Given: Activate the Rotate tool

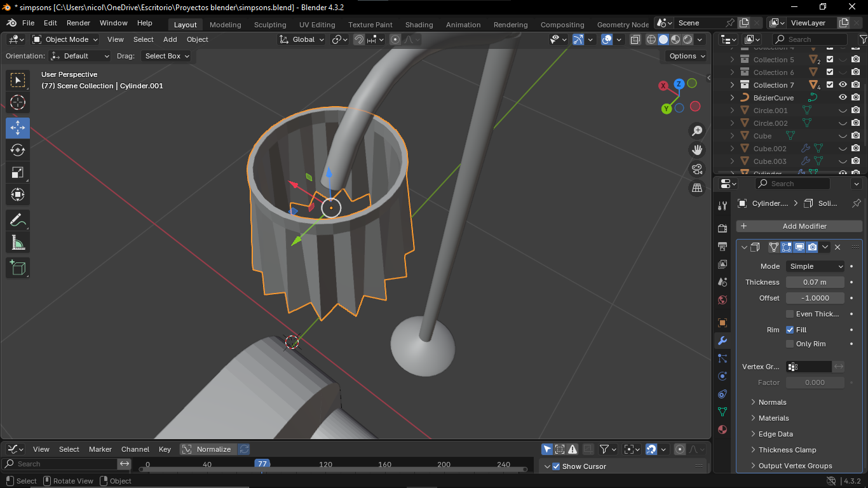Looking at the screenshot, I should coord(18,150).
